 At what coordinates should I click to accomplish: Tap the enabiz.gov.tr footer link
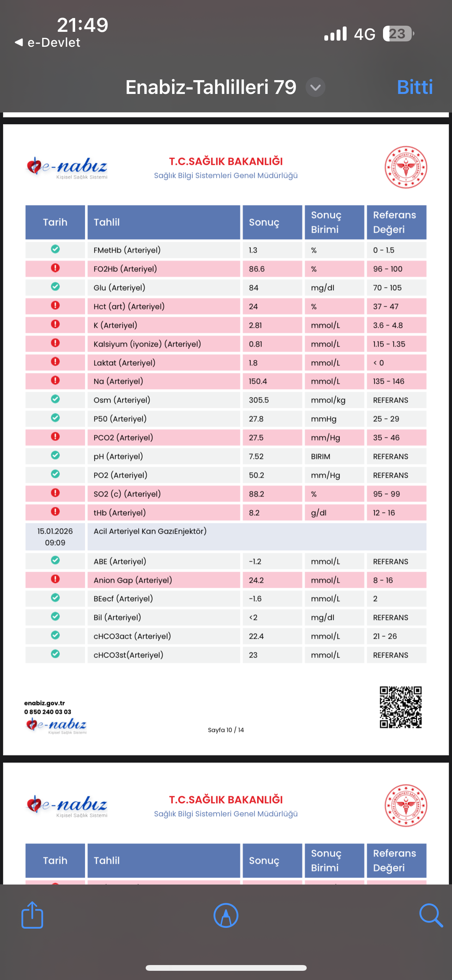(44, 703)
